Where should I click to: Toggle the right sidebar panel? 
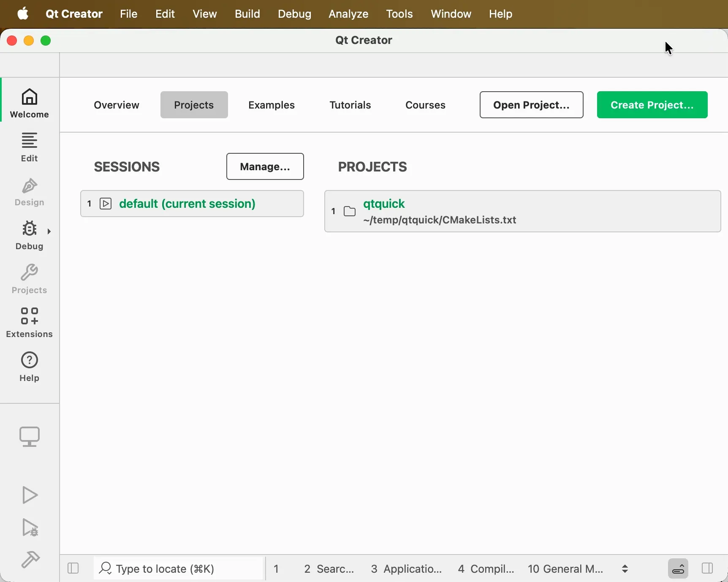pos(707,569)
